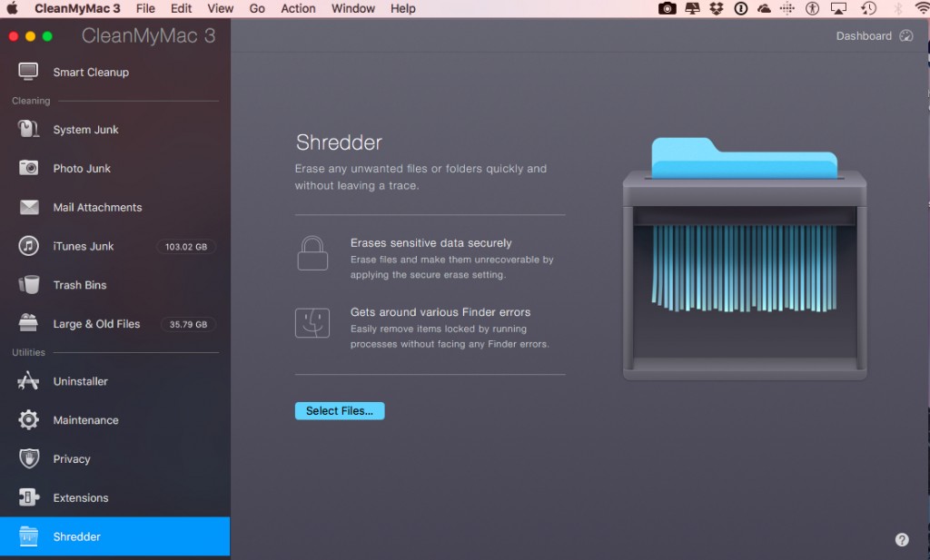
Task: Click the Dashboard gauge icon
Action: pyautogui.click(x=906, y=35)
